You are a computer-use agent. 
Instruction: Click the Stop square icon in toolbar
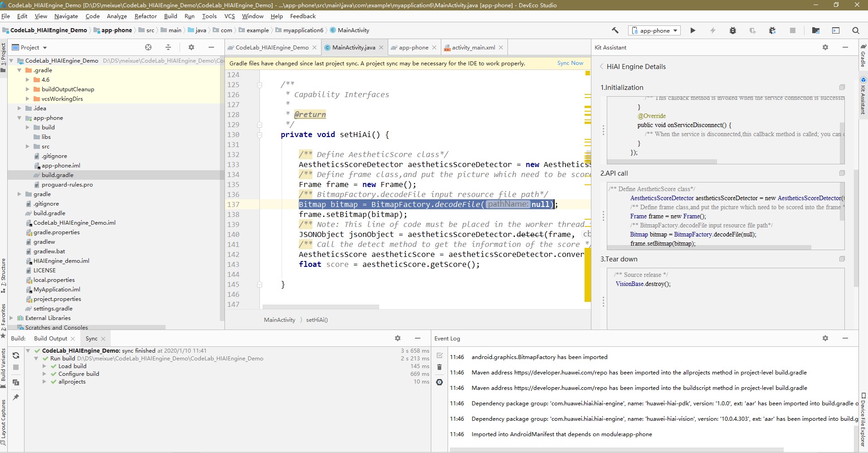pos(793,30)
